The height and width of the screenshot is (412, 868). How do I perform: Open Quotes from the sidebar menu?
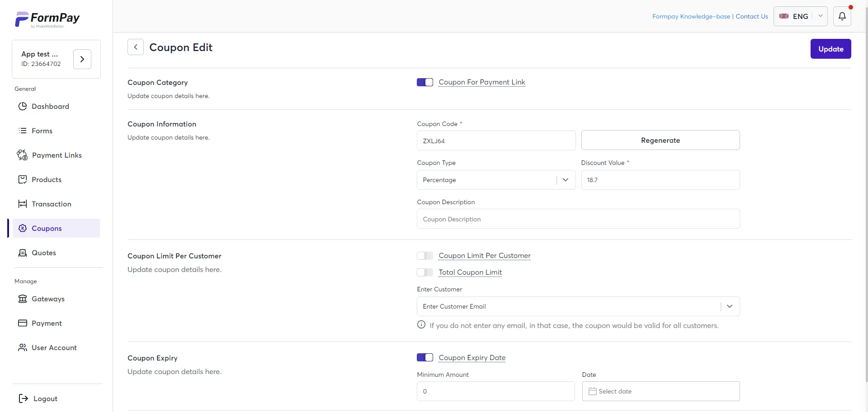coord(44,253)
